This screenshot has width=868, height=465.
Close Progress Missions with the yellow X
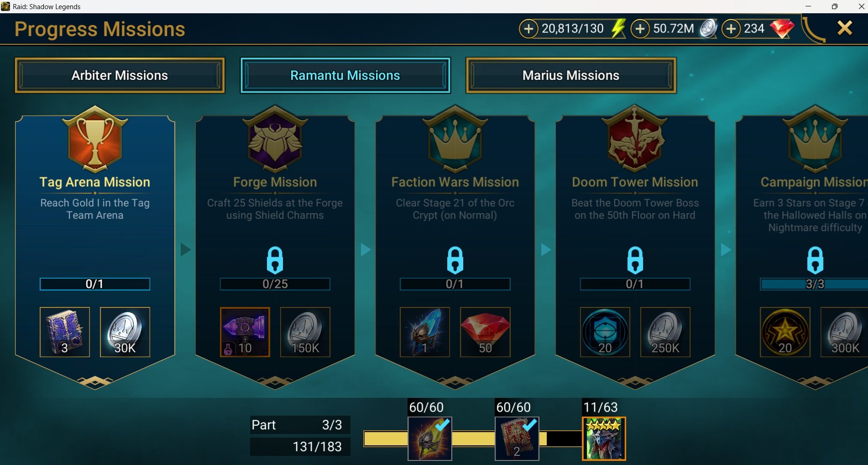point(845,28)
